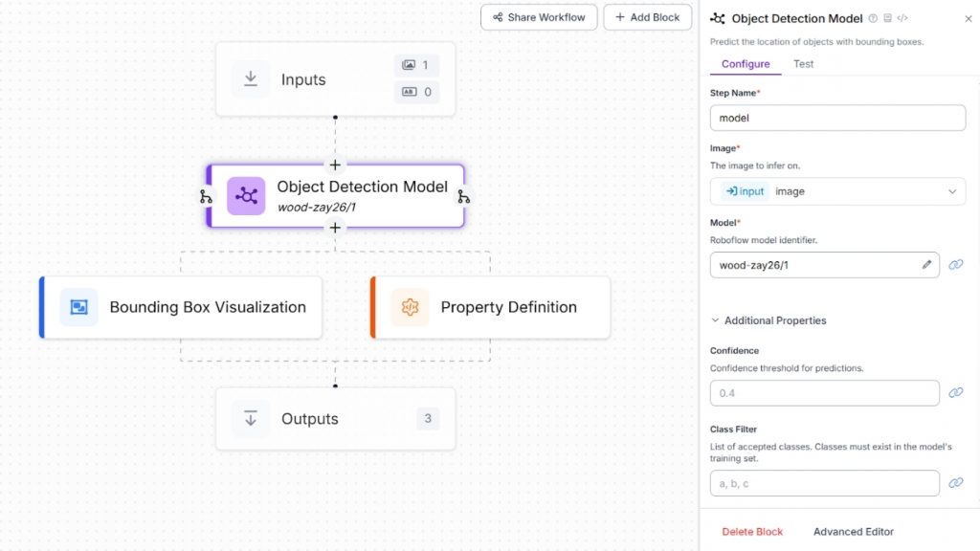Click the link icon next to Model field
This screenshot has width=980, height=551.
pos(955,265)
